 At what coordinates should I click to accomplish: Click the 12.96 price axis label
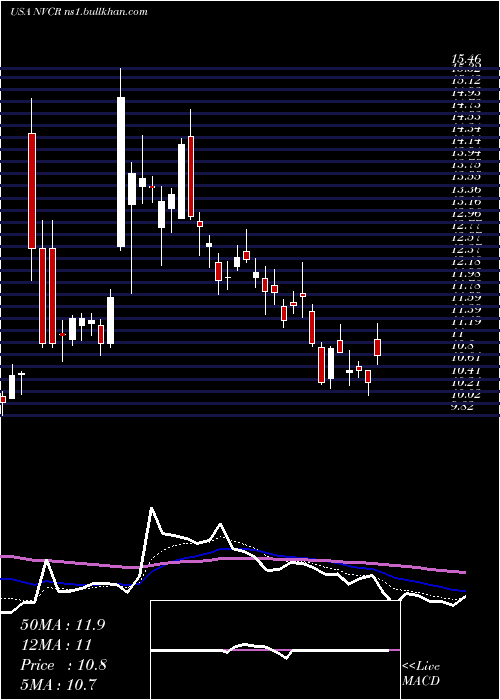coord(466,213)
